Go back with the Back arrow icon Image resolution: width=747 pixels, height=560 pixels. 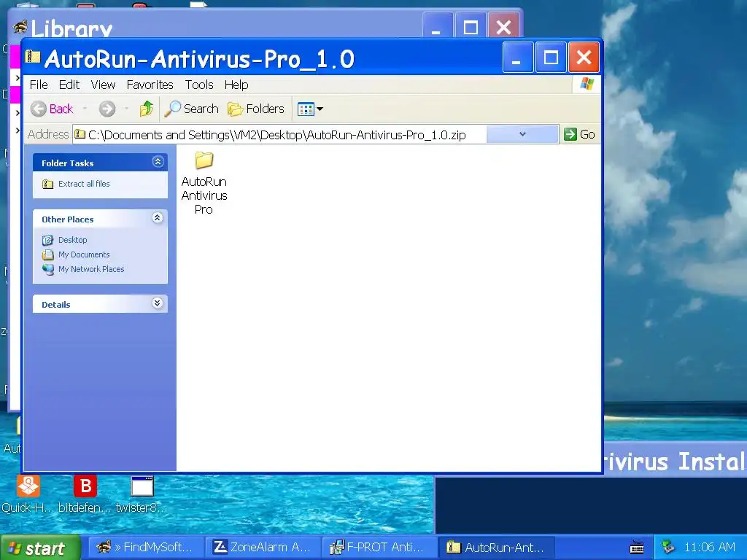(x=39, y=109)
